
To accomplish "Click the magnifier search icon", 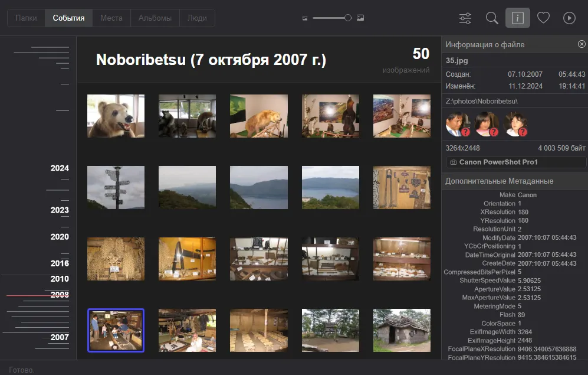I will click(x=492, y=18).
